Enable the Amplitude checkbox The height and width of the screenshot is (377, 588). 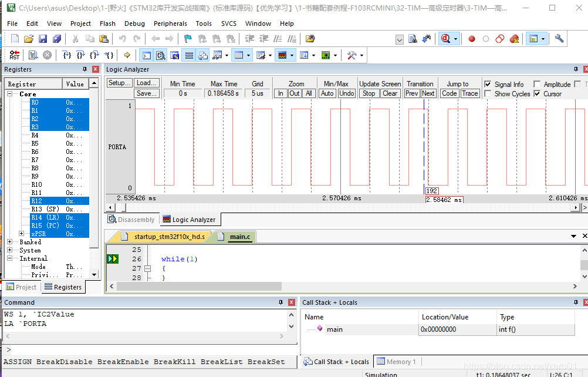[x=537, y=84]
